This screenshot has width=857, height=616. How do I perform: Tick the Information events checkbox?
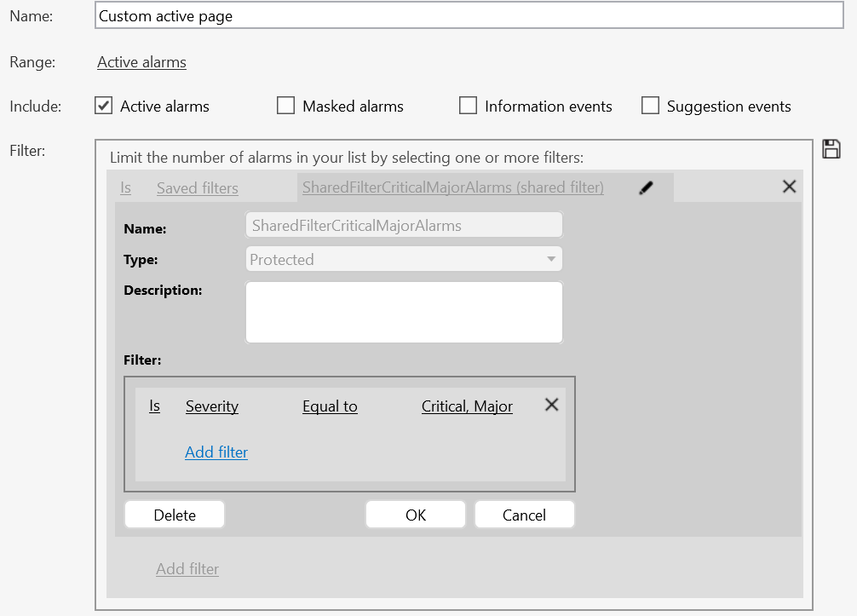click(x=468, y=106)
